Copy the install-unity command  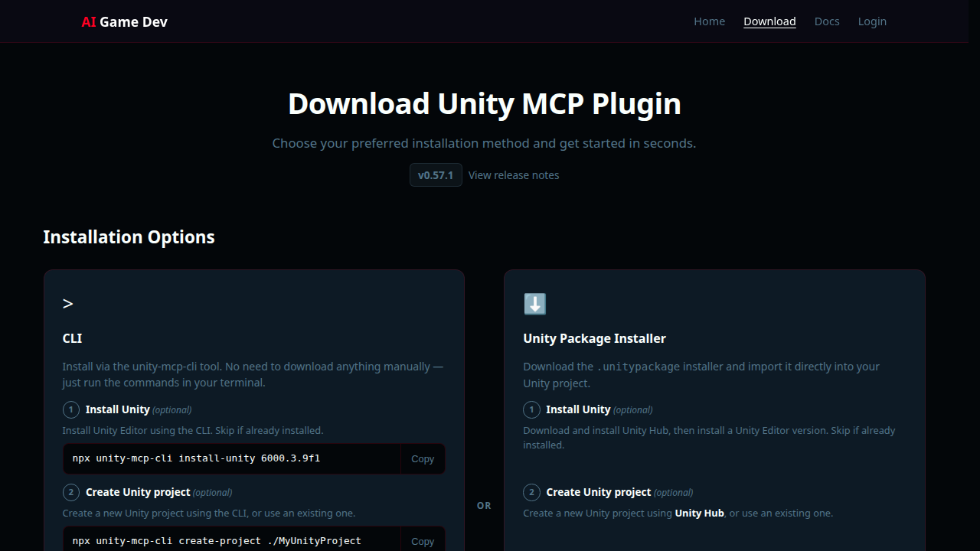[x=423, y=459]
